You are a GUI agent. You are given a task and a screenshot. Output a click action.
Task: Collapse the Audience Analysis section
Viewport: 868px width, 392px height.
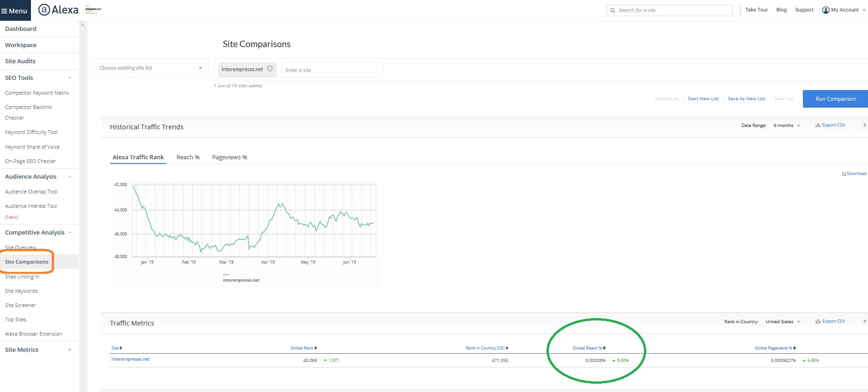(70, 177)
